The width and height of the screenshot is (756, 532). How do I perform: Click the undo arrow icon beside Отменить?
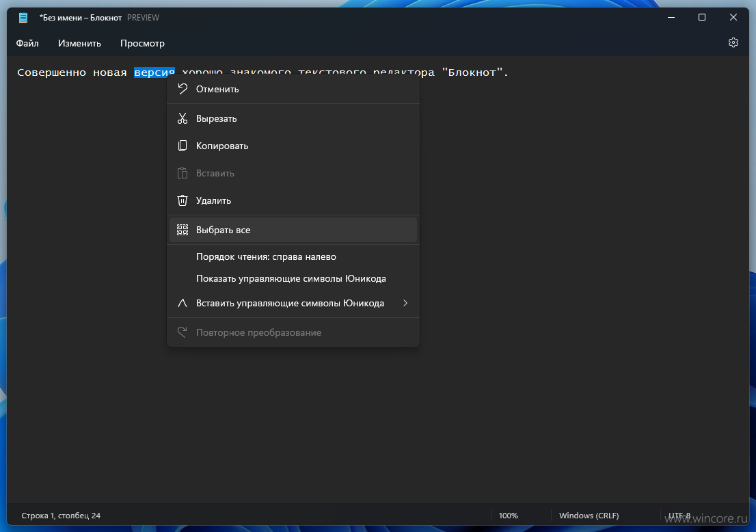coord(183,89)
